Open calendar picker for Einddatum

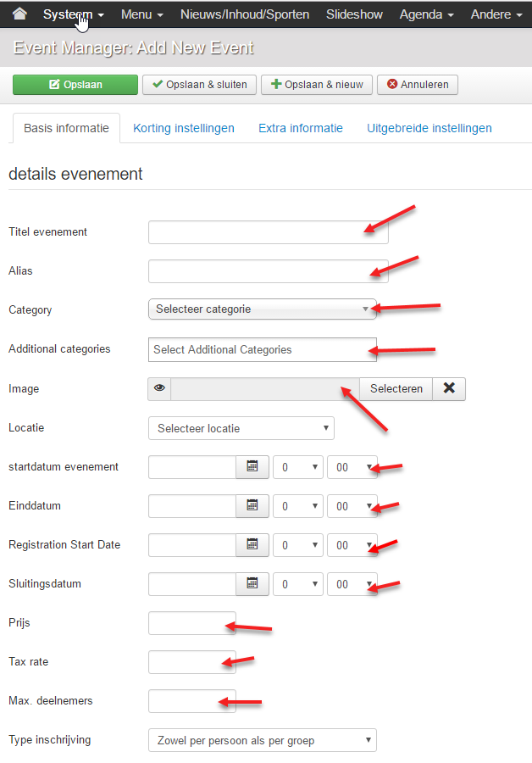(x=252, y=505)
